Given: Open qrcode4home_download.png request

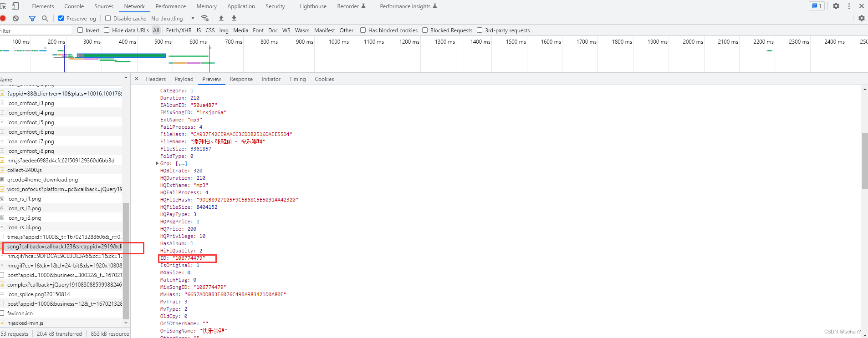Looking at the screenshot, I should click(61, 180).
